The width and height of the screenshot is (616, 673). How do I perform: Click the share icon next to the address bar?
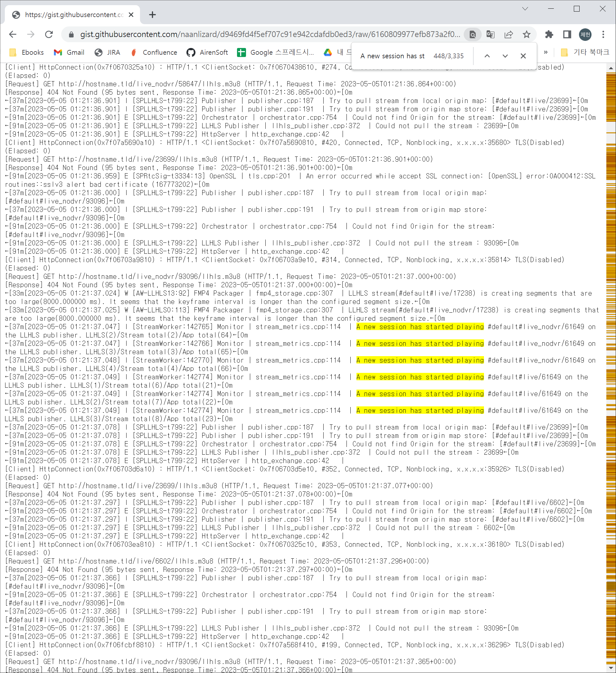pyautogui.click(x=508, y=34)
